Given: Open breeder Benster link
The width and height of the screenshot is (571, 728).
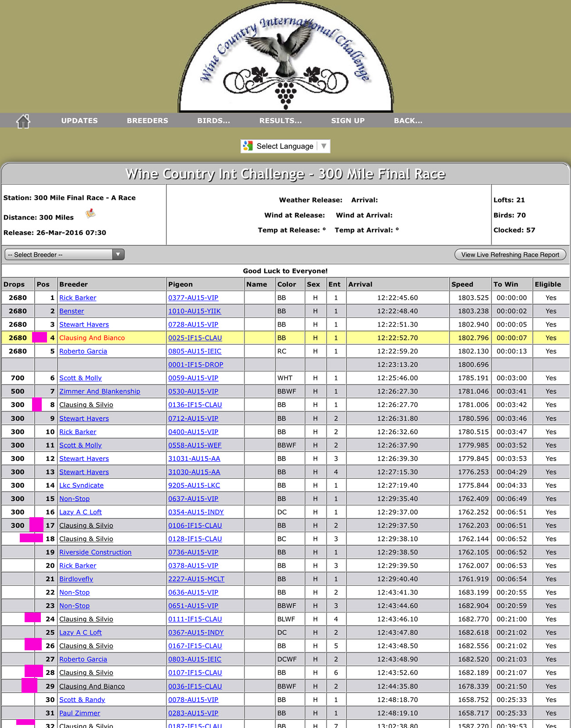Looking at the screenshot, I should 72,311.
